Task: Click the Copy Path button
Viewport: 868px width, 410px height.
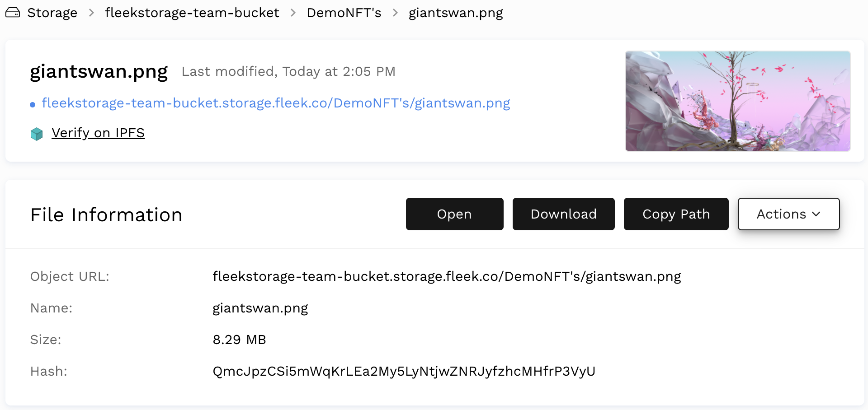Action: (676, 214)
